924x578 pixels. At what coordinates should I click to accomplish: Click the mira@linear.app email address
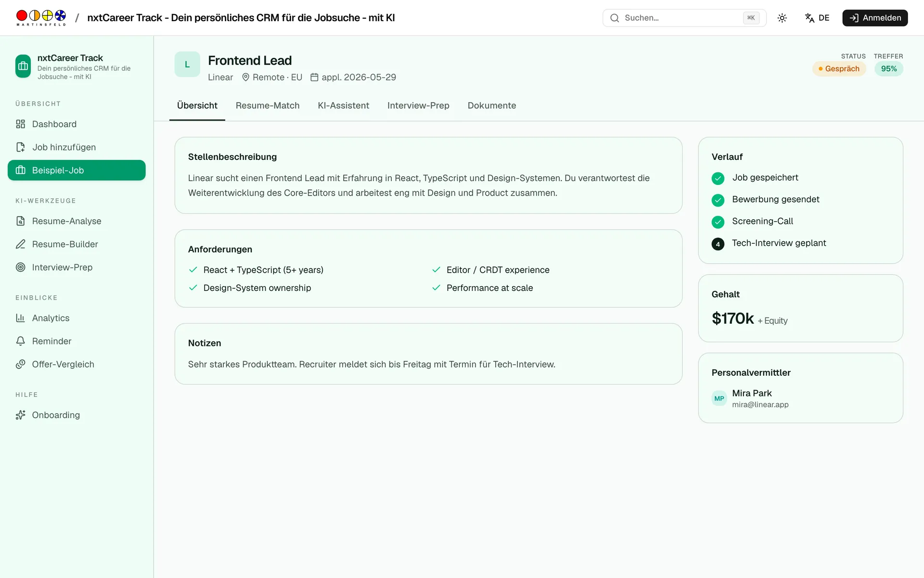760,405
